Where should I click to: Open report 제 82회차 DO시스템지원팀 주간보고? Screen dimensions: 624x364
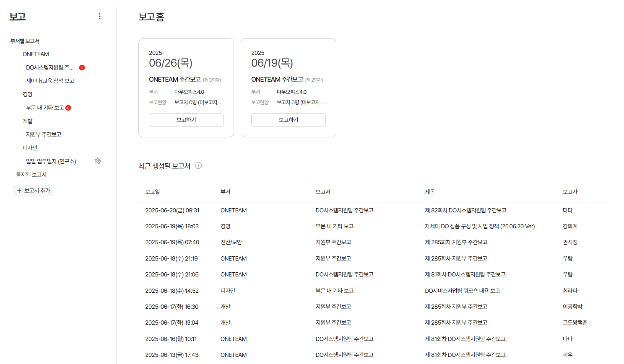465,210
